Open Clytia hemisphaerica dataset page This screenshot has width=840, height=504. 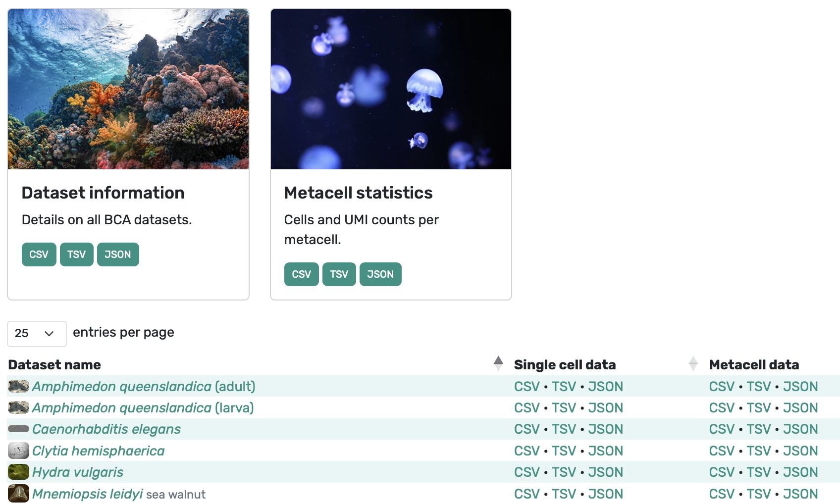point(98,451)
